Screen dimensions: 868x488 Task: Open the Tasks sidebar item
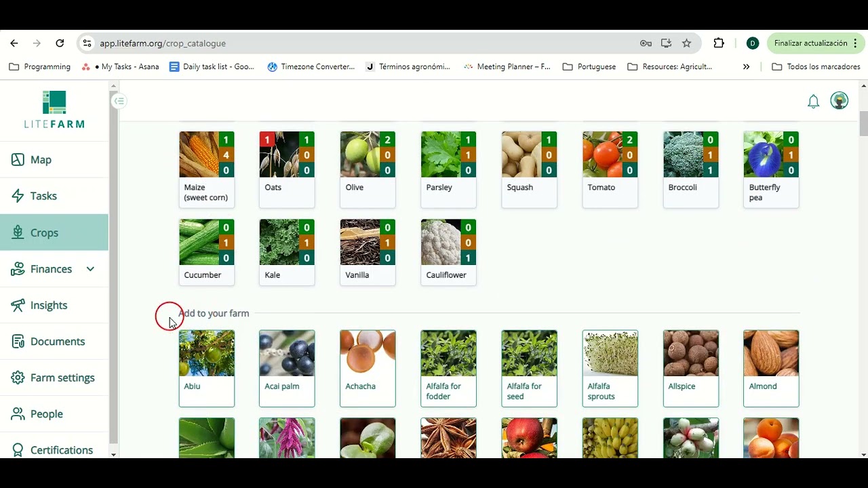(x=54, y=196)
